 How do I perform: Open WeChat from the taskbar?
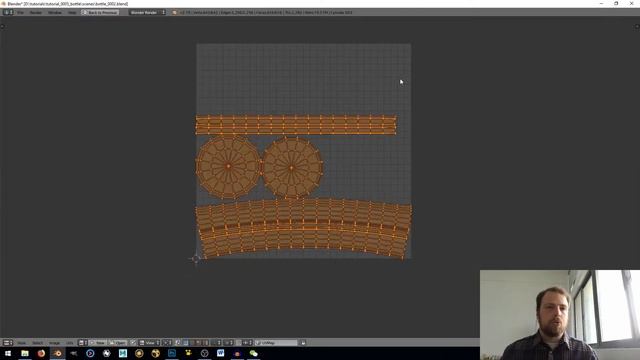[x=253, y=353]
